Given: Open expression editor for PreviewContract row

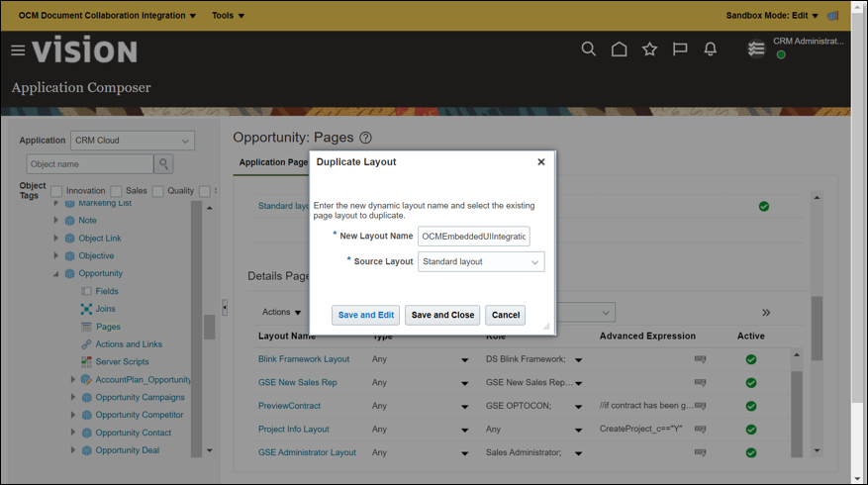Looking at the screenshot, I should click(700, 406).
